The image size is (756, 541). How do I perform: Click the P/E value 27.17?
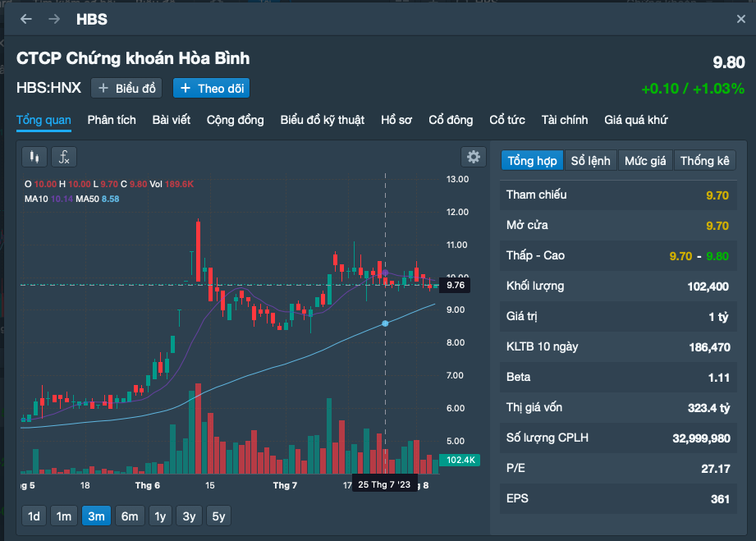click(x=716, y=469)
